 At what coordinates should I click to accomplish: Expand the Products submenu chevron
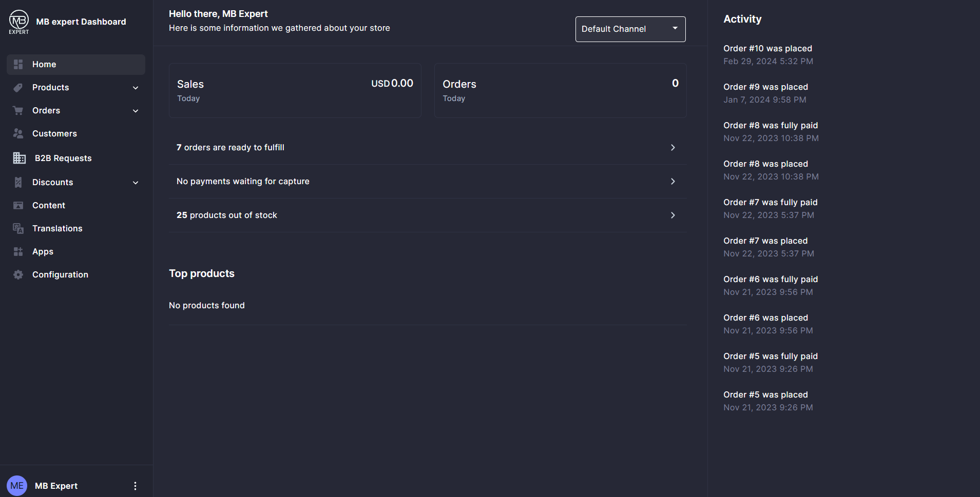tap(136, 88)
